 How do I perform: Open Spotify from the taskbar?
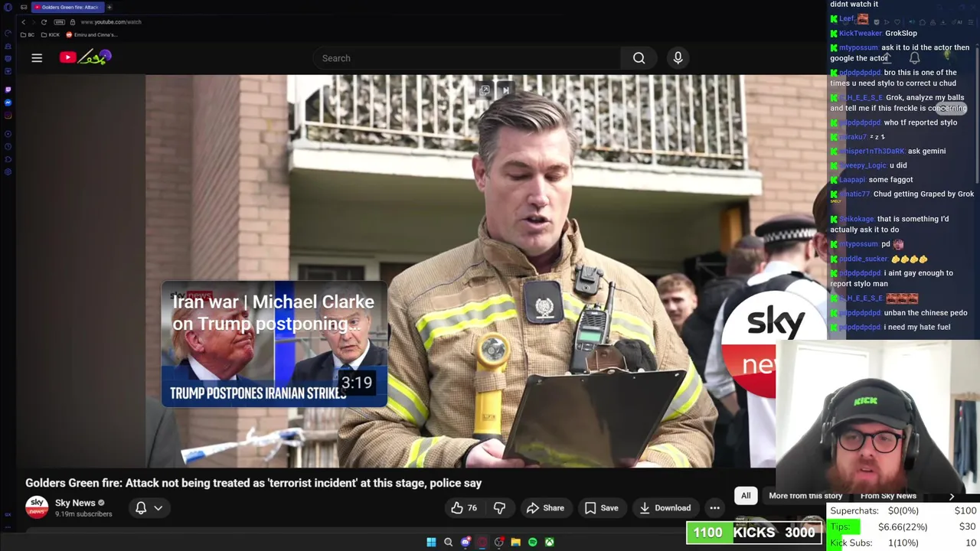coord(532,542)
